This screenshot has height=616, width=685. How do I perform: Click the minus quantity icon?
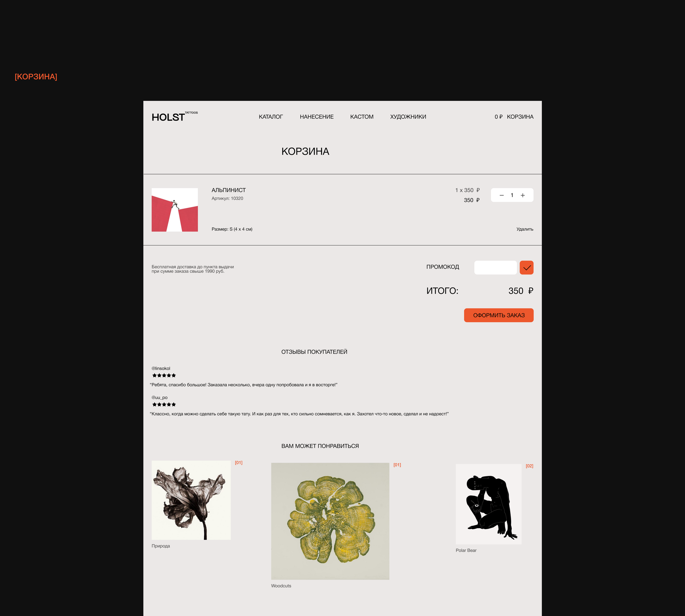[502, 195]
